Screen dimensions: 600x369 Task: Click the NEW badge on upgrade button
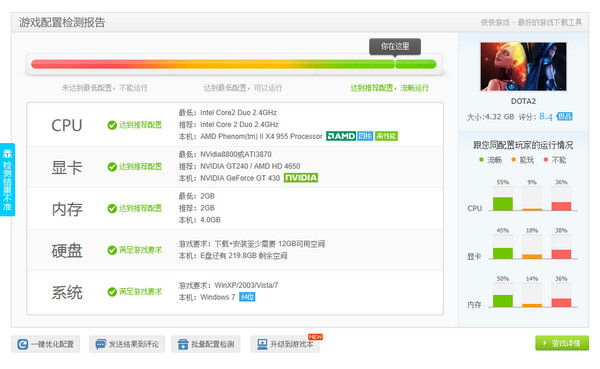(x=315, y=337)
